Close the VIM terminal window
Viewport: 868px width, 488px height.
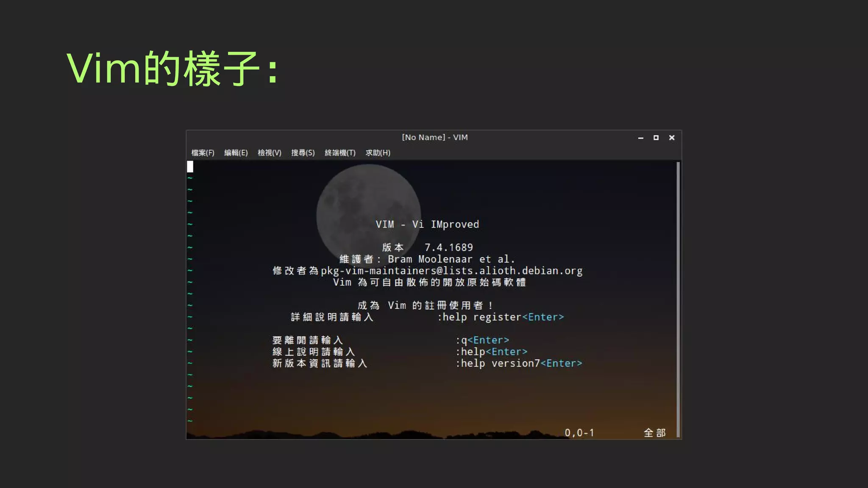tap(671, 138)
